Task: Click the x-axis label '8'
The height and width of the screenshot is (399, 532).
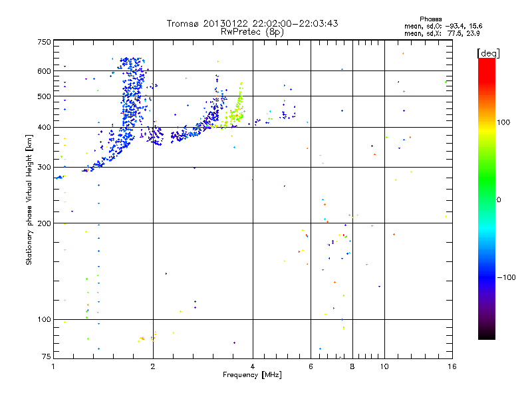Action: [352, 366]
